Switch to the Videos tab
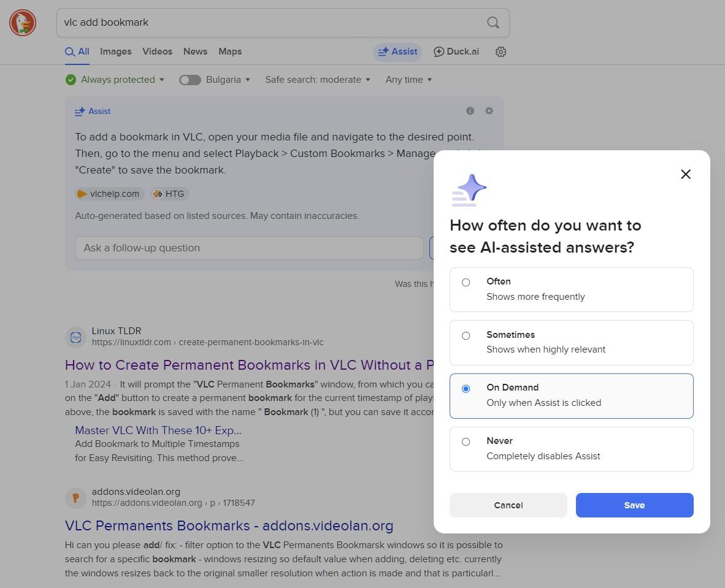Viewport: 725px width, 588px height. [x=157, y=52]
